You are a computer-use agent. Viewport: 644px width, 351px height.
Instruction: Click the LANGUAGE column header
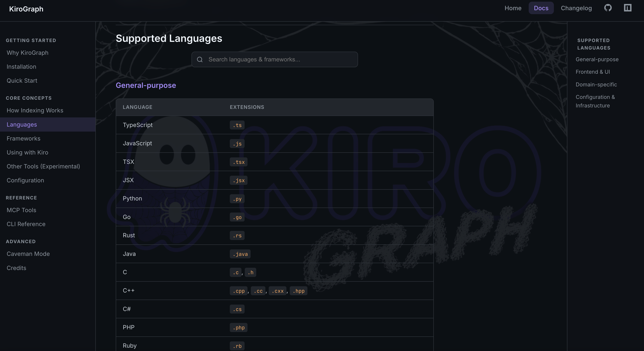[138, 107]
